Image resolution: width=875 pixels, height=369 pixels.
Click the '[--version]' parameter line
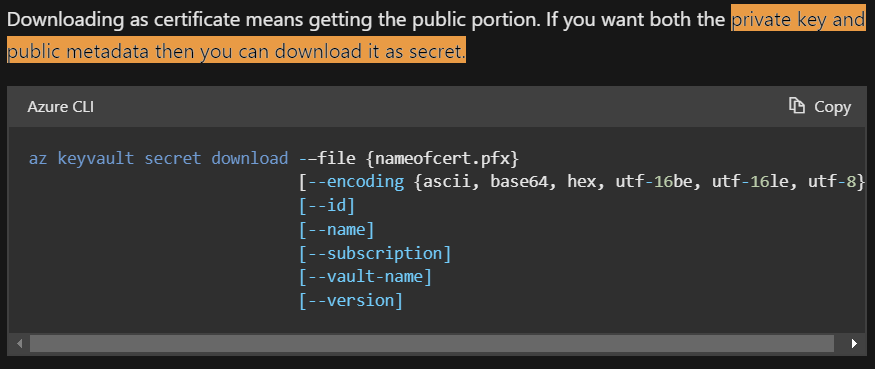351,301
